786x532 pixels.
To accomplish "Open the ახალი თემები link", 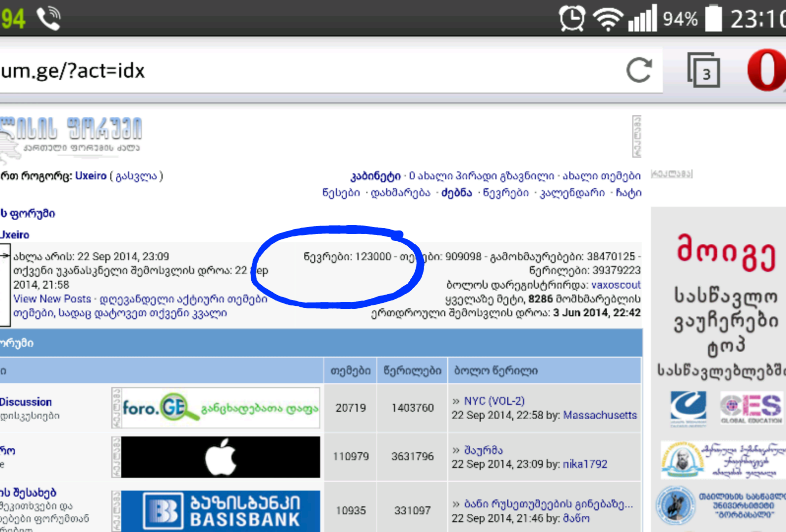I will (x=602, y=176).
